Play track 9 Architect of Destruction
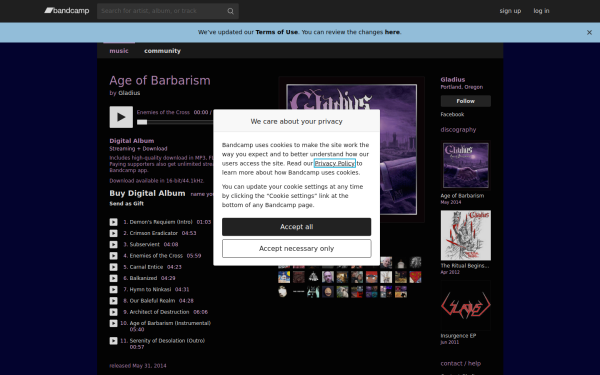The width and height of the screenshot is (600, 375). 114,312
